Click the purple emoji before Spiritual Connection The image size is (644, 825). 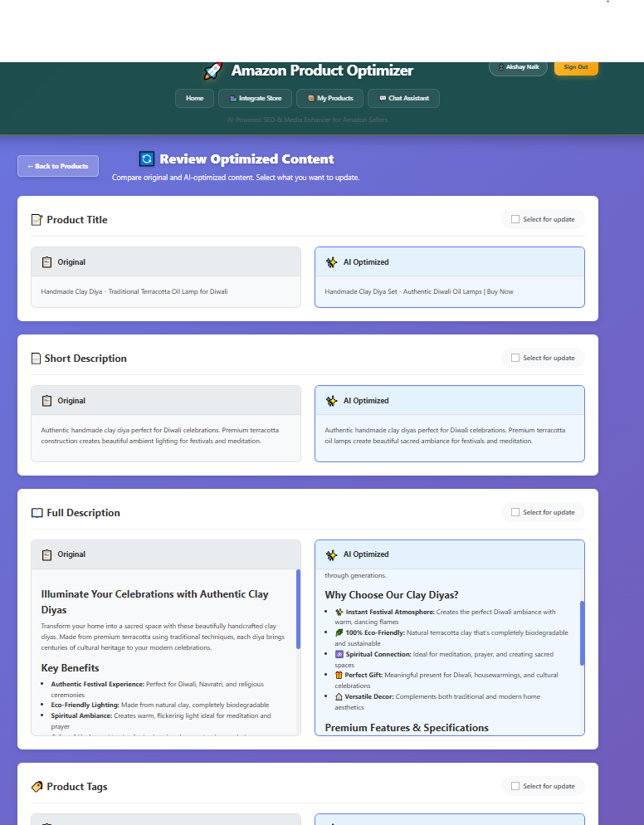[339, 655]
